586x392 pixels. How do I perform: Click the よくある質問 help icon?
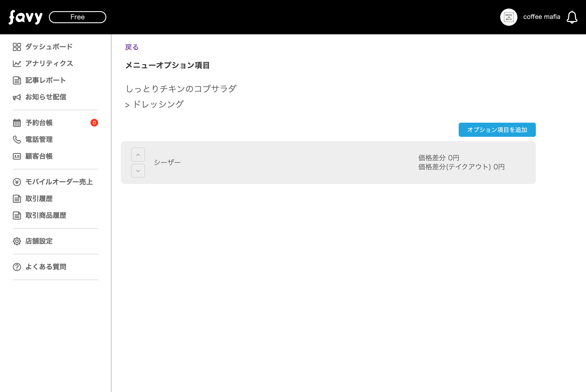[17, 267]
